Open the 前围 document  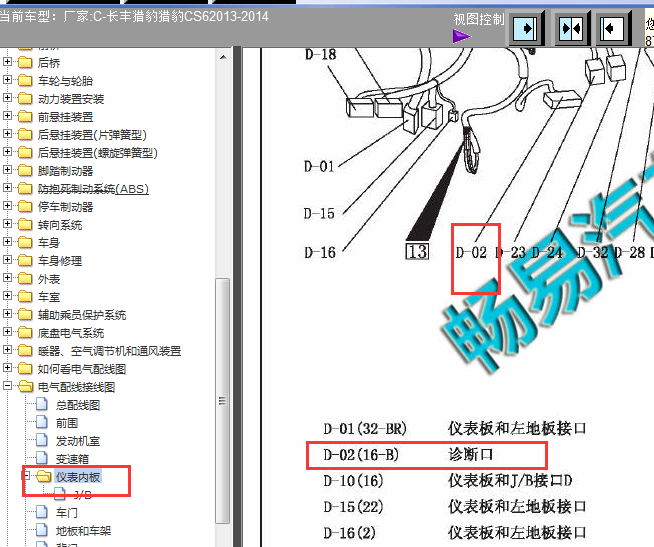pyautogui.click(x=67, y=423)
